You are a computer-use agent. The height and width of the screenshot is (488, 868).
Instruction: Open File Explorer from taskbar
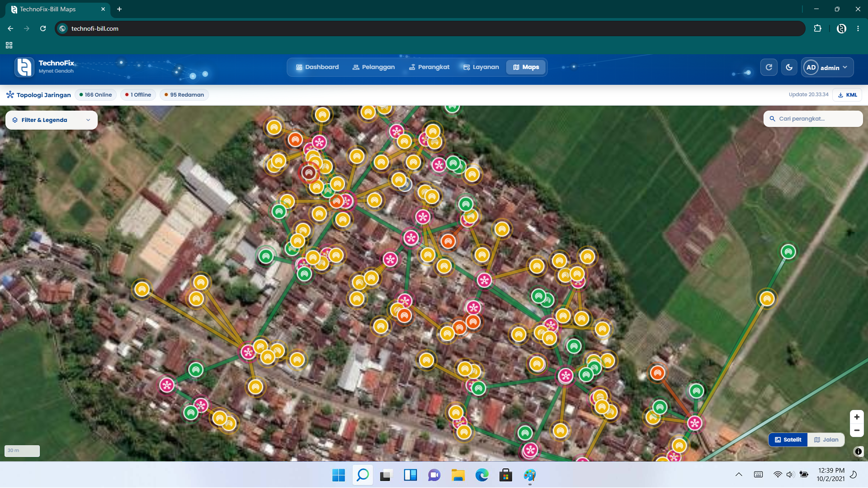pos(458,475)
